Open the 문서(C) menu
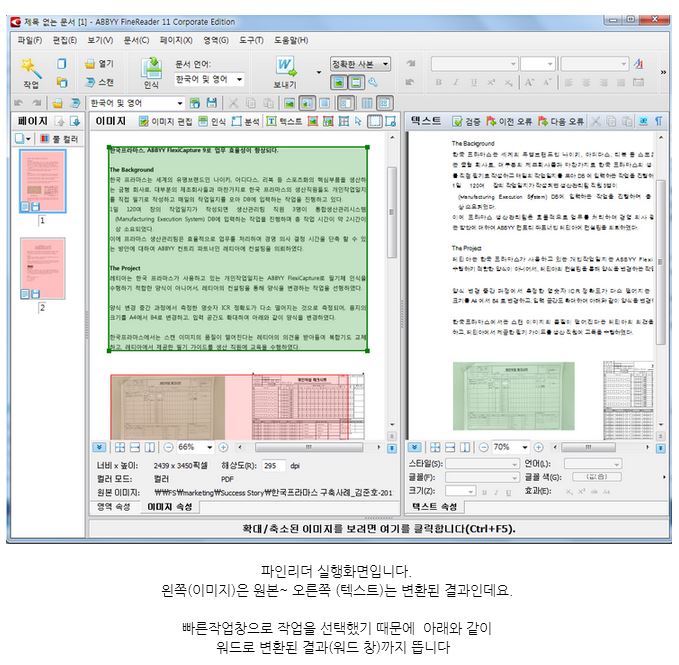This screenshot has height=665, width=679. 136,40
